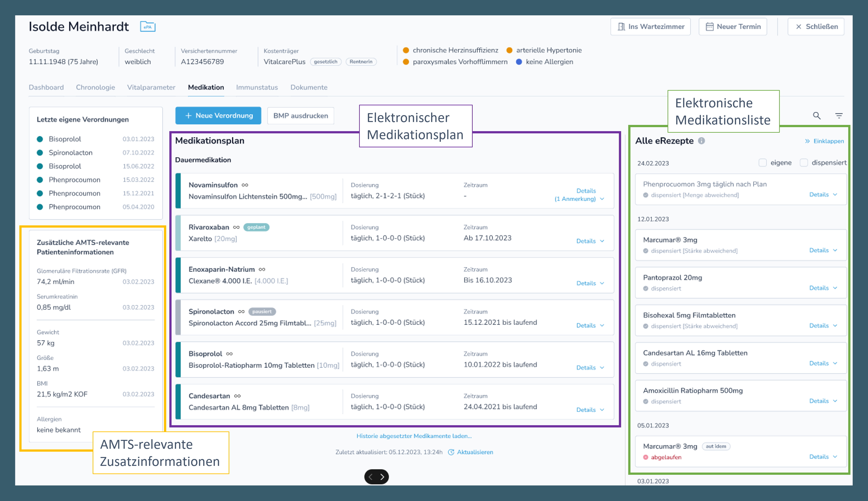Click the info icon beside 'Alle eRezepte'
The height and width of the screenshot is (501, 868).
click(702, 141)
